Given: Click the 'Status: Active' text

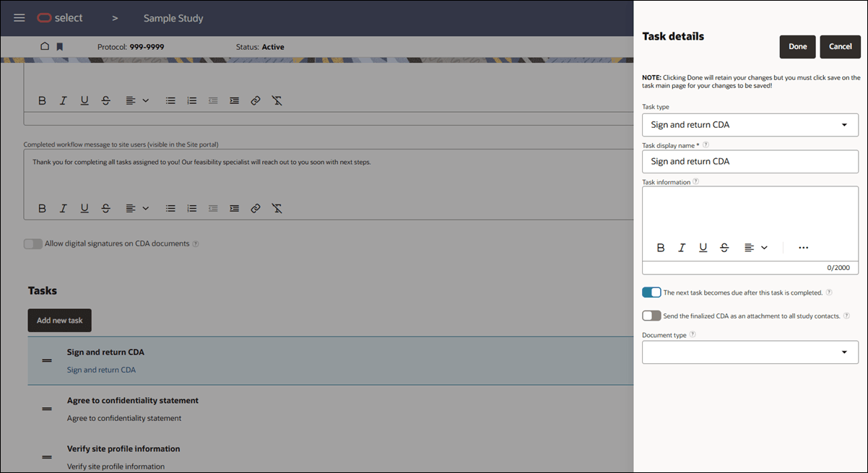Looking at the screenshot, I should [x=260, y=47].
